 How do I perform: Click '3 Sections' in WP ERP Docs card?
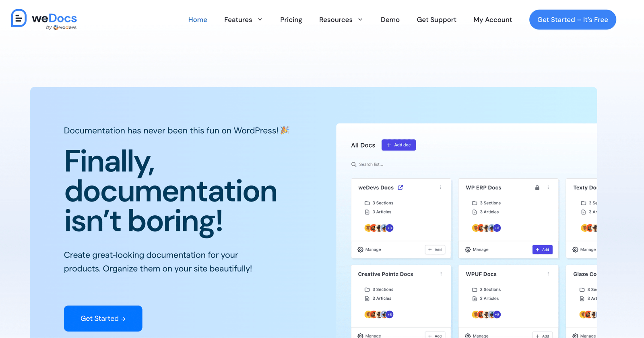click(490, 203)
